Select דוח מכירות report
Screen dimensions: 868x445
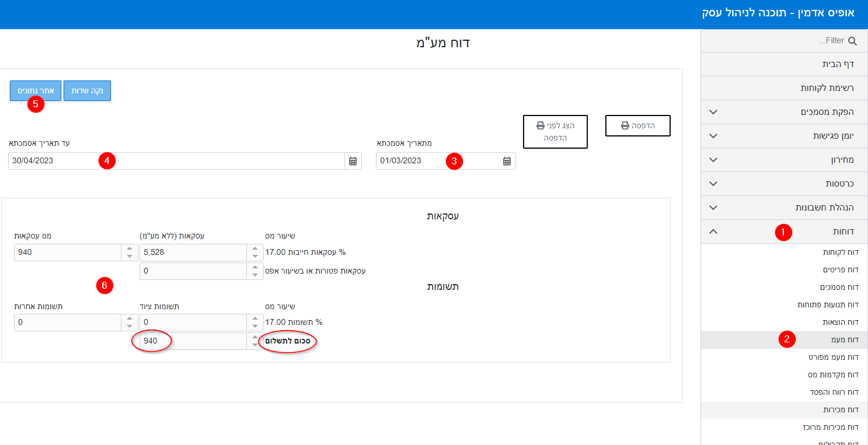[x=784, y=410]
